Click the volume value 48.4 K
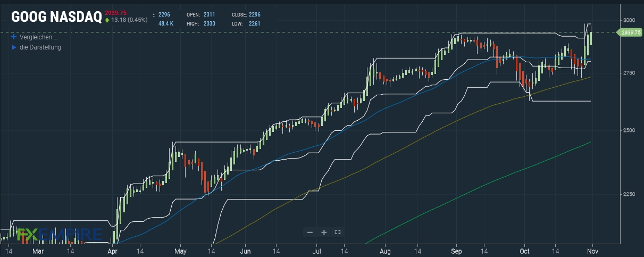The image size is (644, 257). point(165,24)
